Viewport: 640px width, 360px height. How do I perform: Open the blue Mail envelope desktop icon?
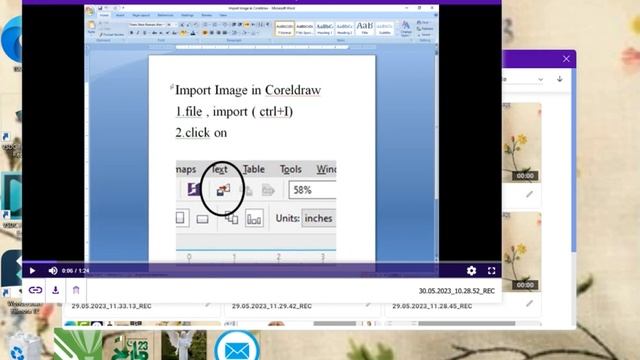point(237,346)
